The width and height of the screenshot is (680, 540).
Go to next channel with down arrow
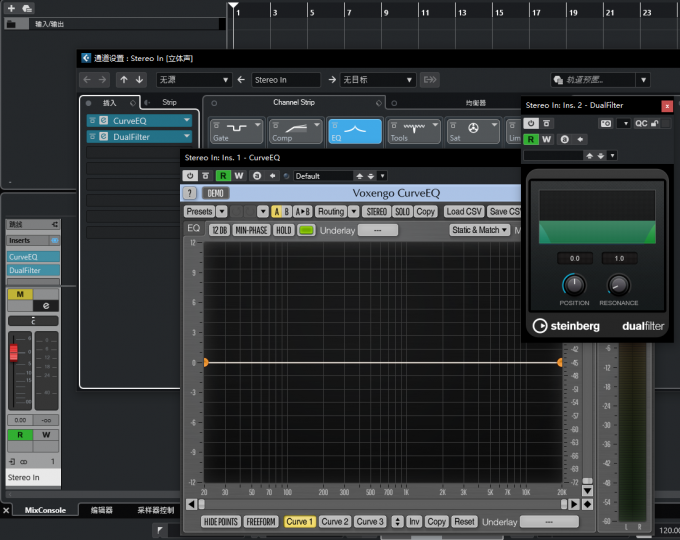pyautogui.click(x=140, y=80)
